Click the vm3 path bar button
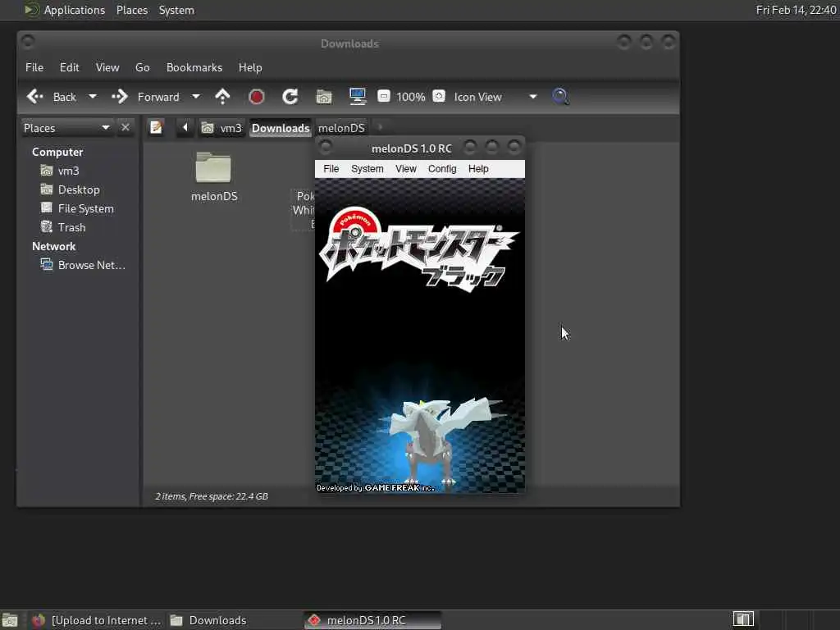 click(221, 128)
